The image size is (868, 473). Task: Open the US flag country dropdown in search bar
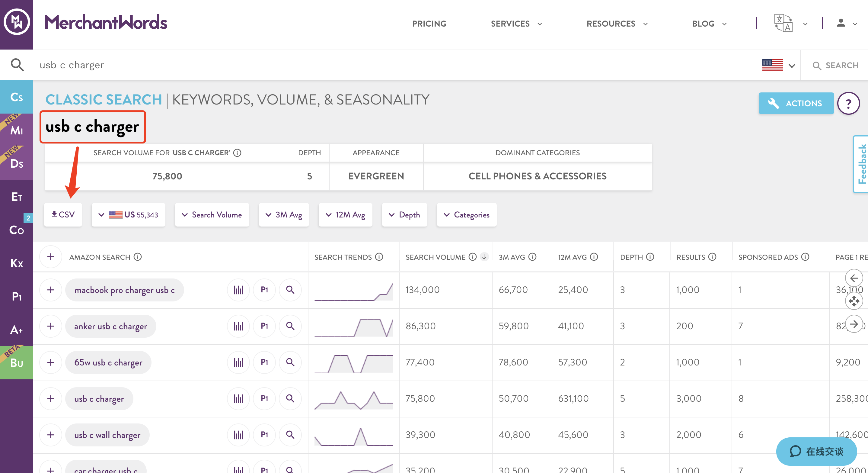pyautogui.click(x=779, y=65)
